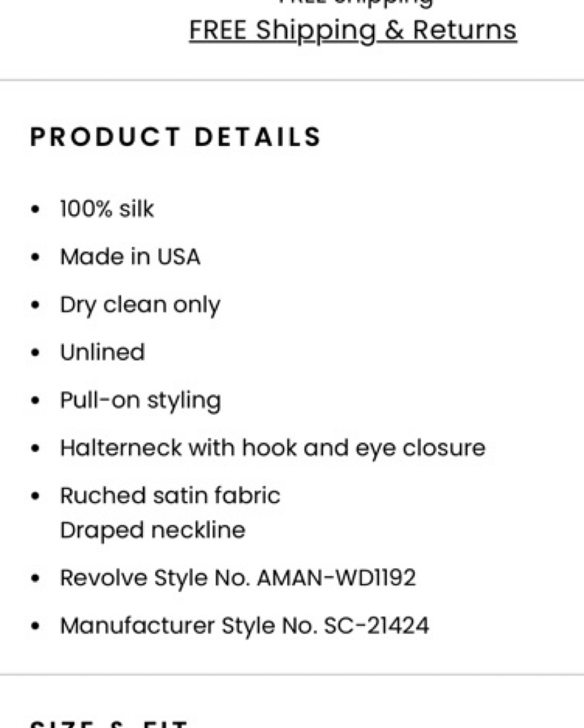Click the bullet next to Made in USA
Viewport: 584px width, 728px height.
pos(35,257)
